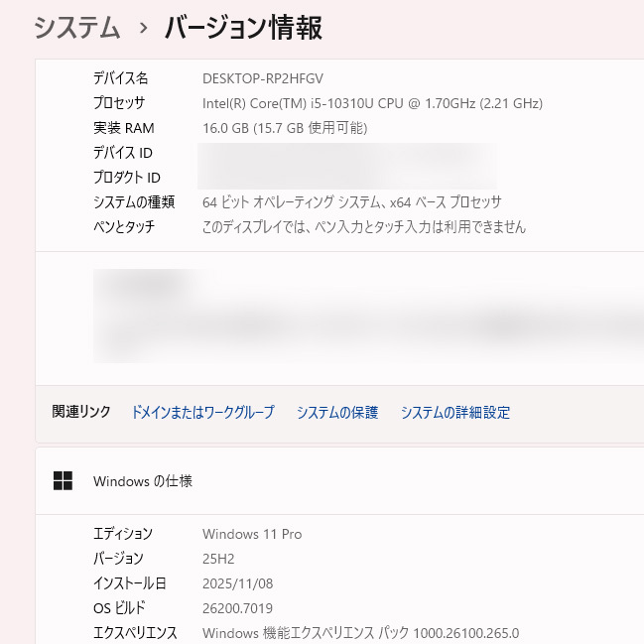Click the Intel Core i5-10310U processor value
Image resolution: width=644 pixels, height=644 pixels.
tap(372, 103)
